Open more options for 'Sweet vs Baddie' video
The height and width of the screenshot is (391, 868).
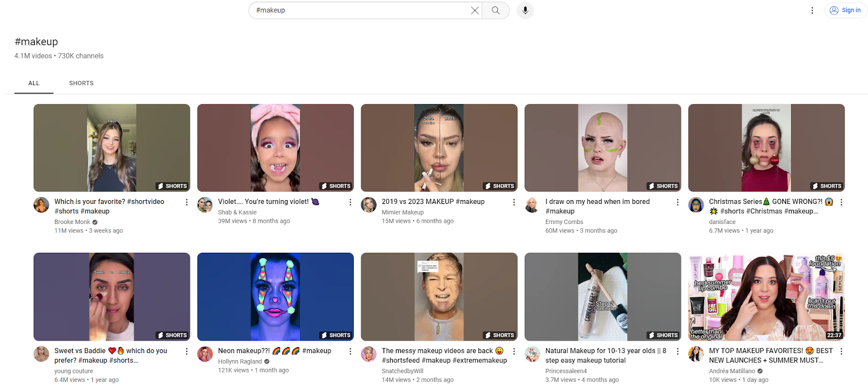click(187, 351)
